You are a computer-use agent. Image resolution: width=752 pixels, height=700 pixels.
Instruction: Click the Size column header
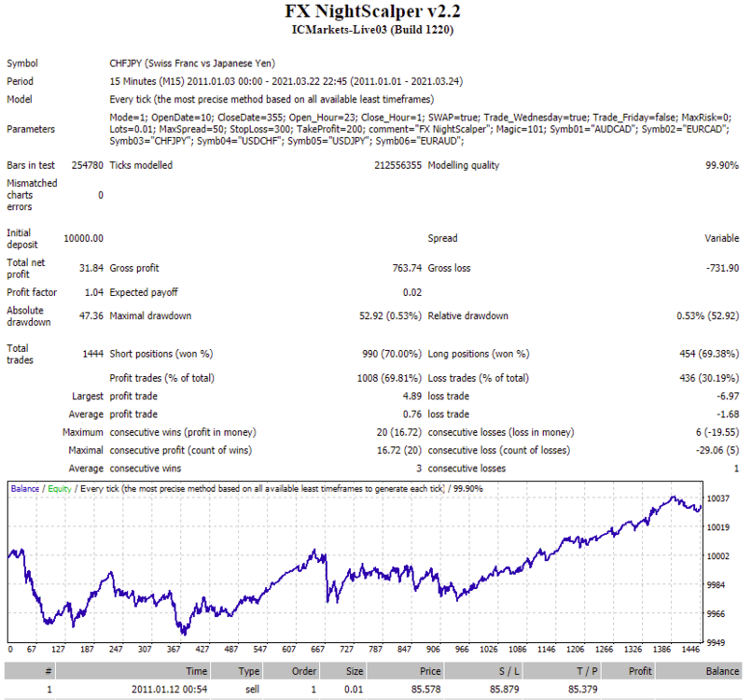[342, 671]
